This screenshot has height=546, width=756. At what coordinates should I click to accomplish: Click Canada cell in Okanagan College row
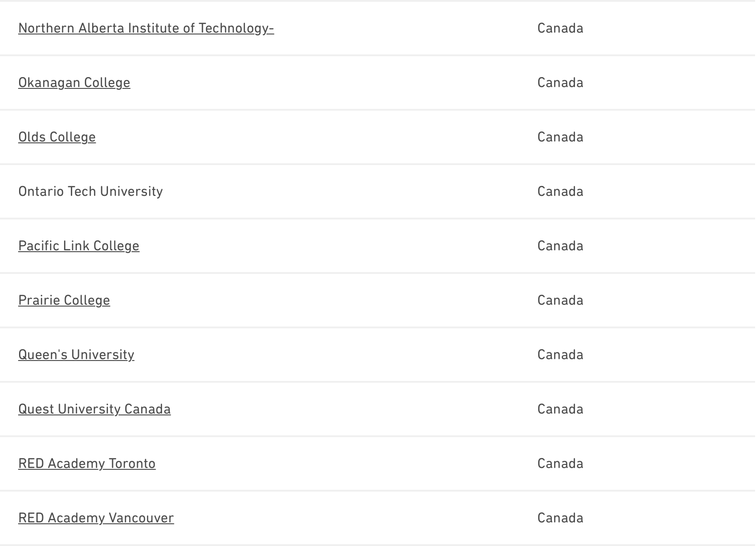560,83
